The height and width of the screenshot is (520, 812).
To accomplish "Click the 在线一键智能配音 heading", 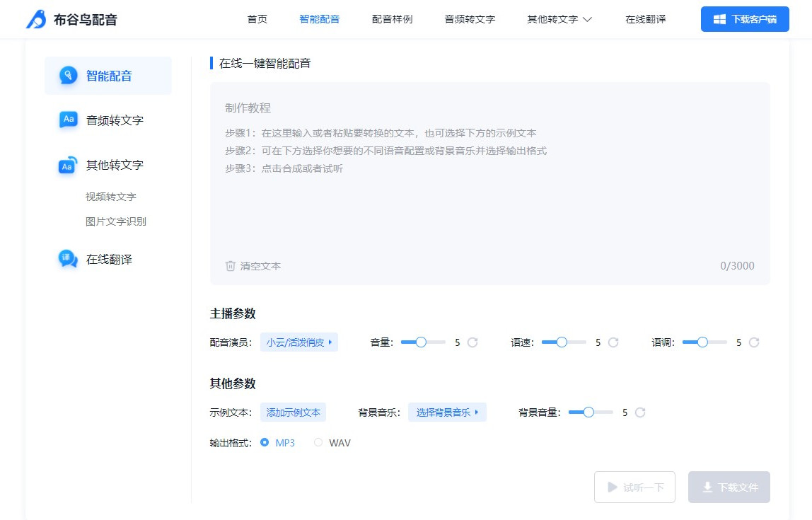I will click(265, 63).
